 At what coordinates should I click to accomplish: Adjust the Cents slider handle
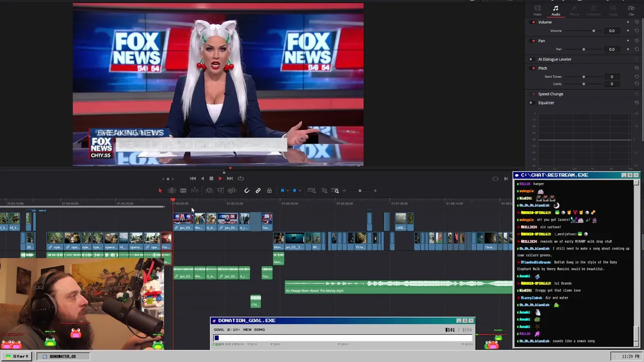pyautogui.click(x=584, y=84)
